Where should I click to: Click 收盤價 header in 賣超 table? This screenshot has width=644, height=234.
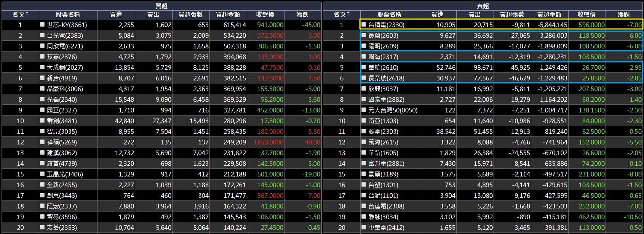(x=586, y=14)
